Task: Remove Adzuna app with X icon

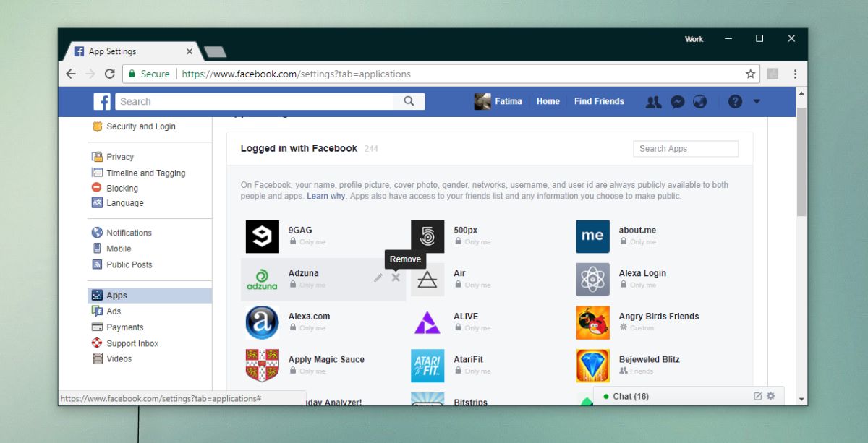Action: point(396,278)
